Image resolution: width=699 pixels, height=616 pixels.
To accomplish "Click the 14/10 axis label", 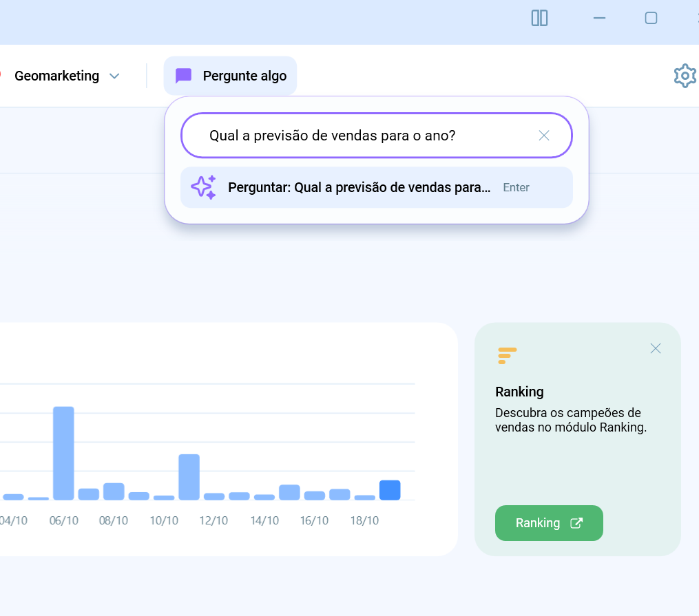I will coord(264,520).
